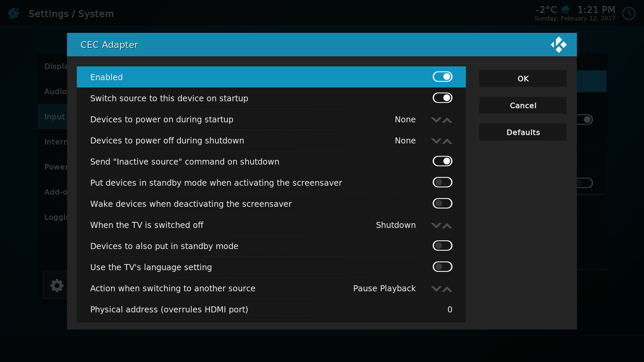Click the Kodi logo in dialog header
The width and height of the screenshot is (644, 362).
(558, 45)
